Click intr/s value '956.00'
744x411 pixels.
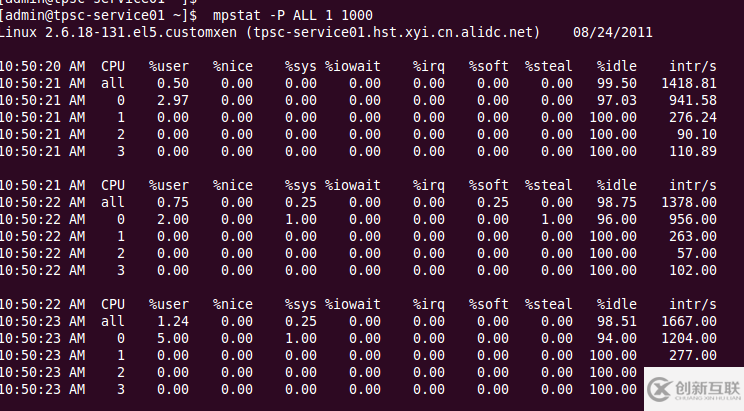point(693,220)
